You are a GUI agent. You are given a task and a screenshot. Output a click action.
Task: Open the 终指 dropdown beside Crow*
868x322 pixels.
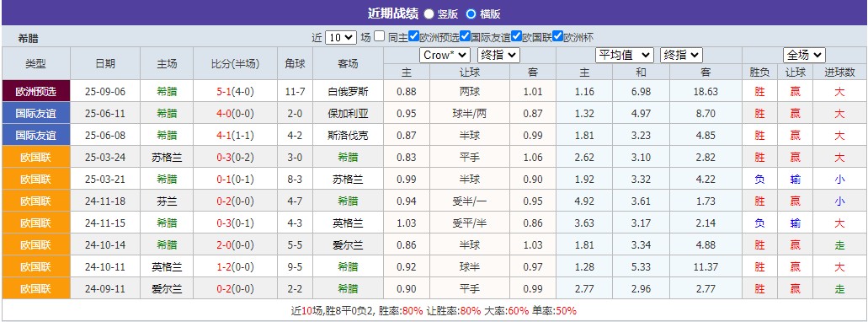click(x=498, y=55)
